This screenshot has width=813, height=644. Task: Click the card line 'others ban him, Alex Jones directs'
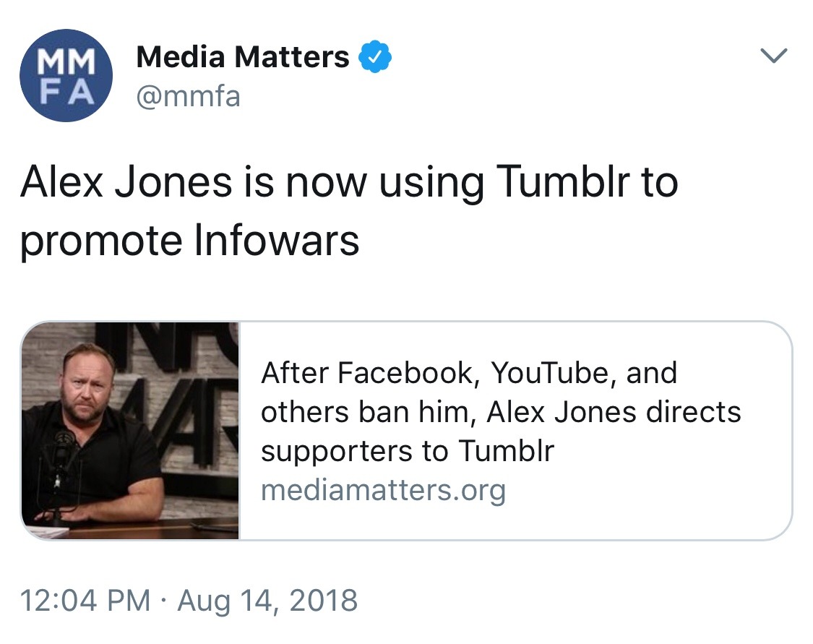pos(501,412)
